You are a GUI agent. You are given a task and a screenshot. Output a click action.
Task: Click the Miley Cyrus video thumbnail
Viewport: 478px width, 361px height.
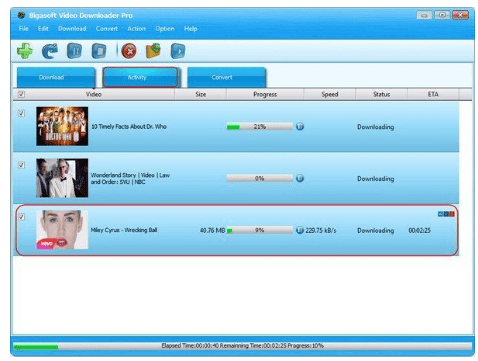(x=62, y=230)
